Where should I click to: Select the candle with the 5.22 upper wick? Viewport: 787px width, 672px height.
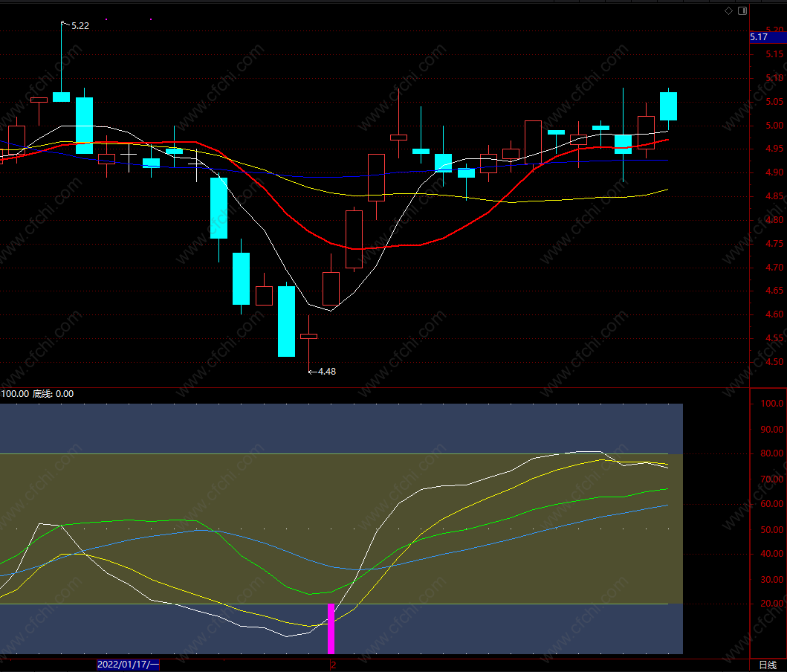[61, 97]
